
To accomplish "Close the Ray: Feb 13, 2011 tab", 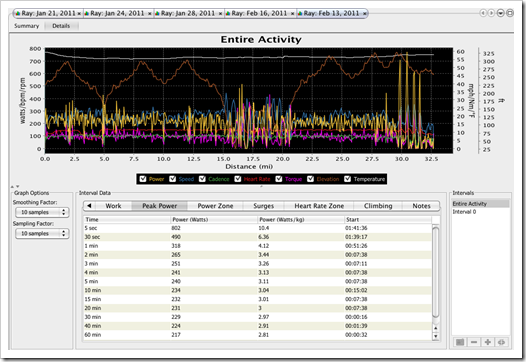I will (365, 14).
